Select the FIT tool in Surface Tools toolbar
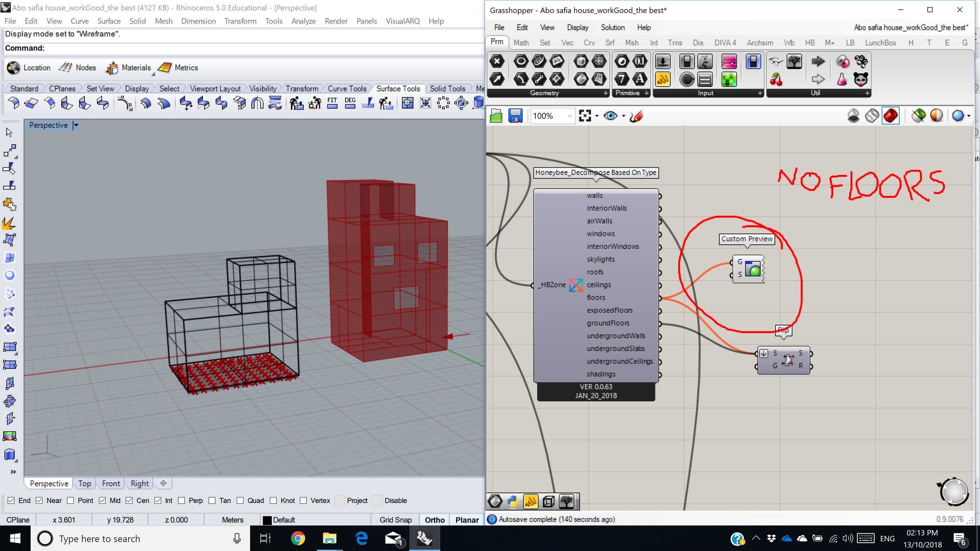The image size is (980, 551). (x=332, y=103)
